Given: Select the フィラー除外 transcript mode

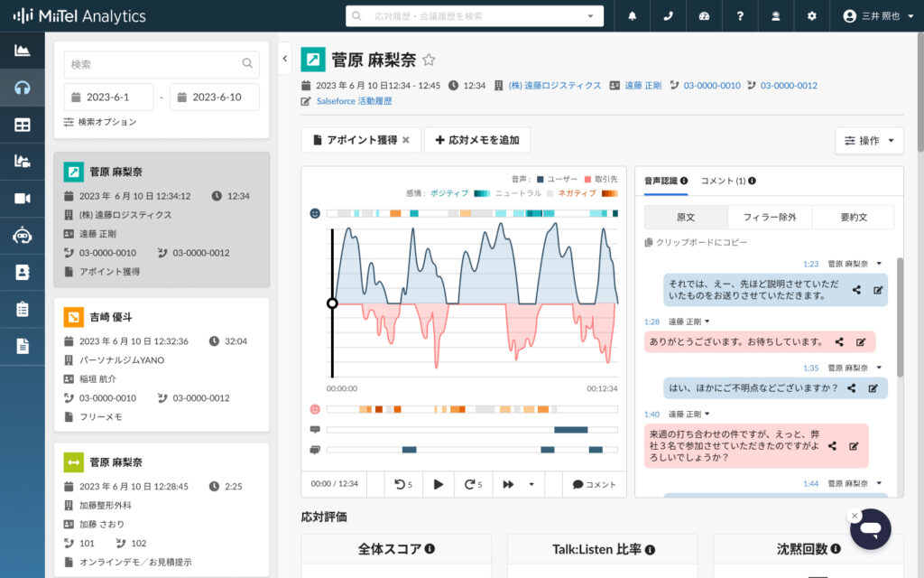Looking at the screenshot, I should click(x=769, y=218).
